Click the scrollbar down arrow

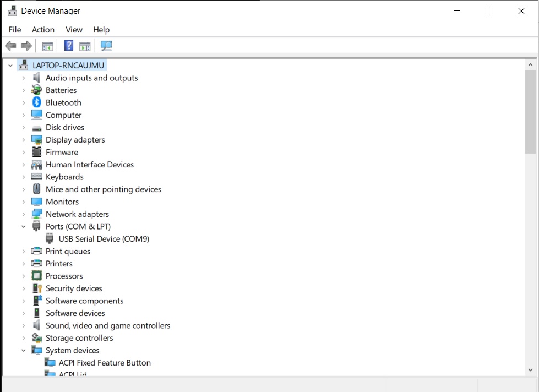531,370
